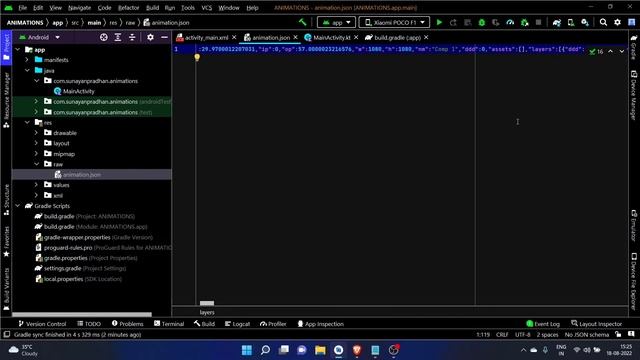Open the VCS menu
The image size is (640, 360).
(x=207, y=8)
